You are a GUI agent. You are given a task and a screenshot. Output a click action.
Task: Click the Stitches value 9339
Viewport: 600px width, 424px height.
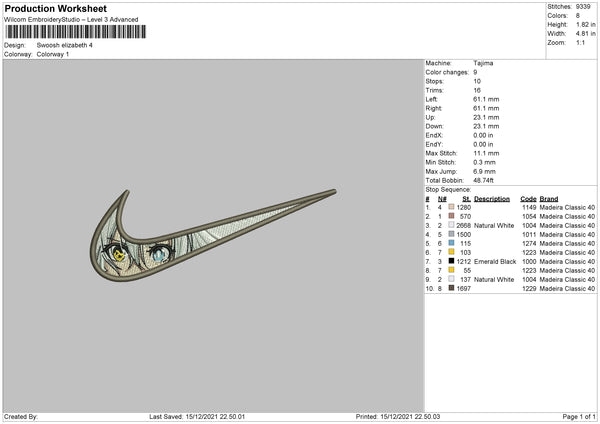point(583,7)
